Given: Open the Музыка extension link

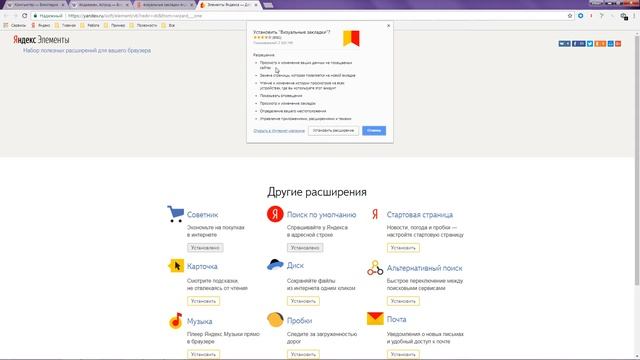Looking at the screenshot, I should point(200,322).
